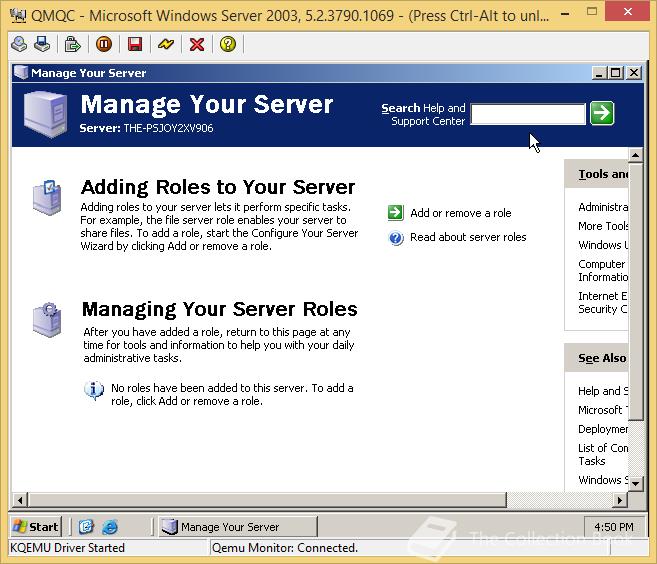Screen dimensions: 657x564
Task: Click the Windows Update sidebar link
Action: pos(603,245)
